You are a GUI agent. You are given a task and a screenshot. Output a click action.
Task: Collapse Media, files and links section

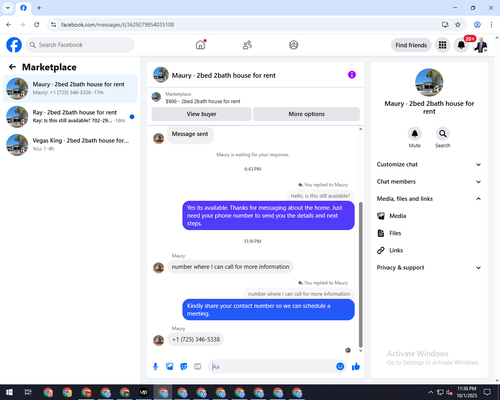[429, 199]
